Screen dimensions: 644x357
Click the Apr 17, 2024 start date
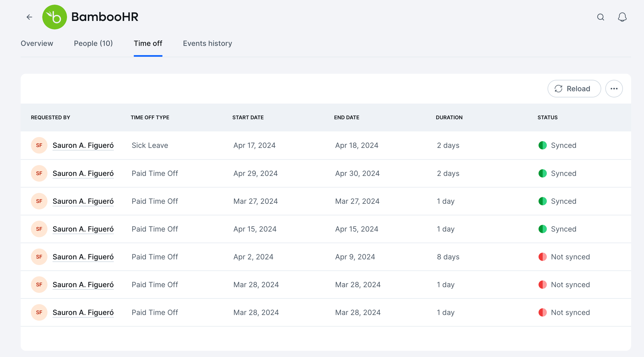(254, 145)
